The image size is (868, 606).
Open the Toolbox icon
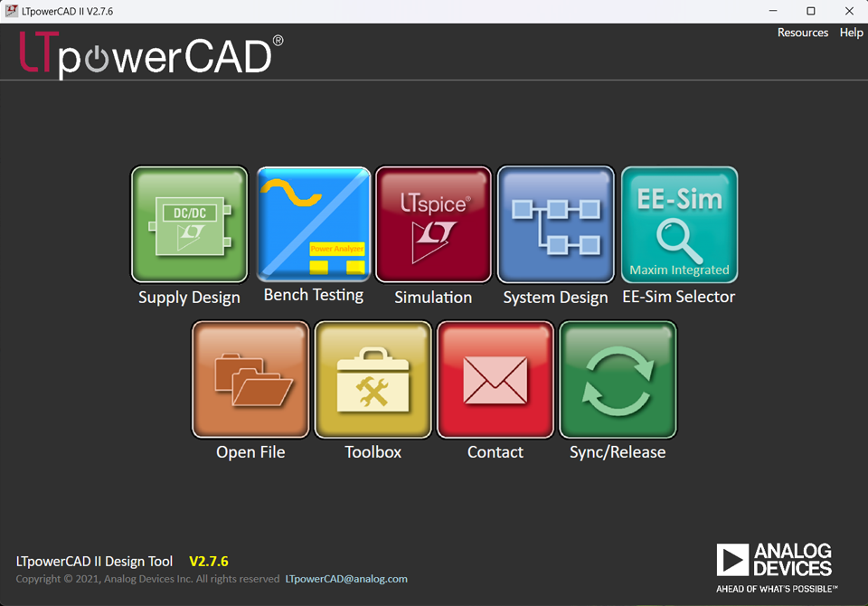pyautogui.click(x=373, y=379)
